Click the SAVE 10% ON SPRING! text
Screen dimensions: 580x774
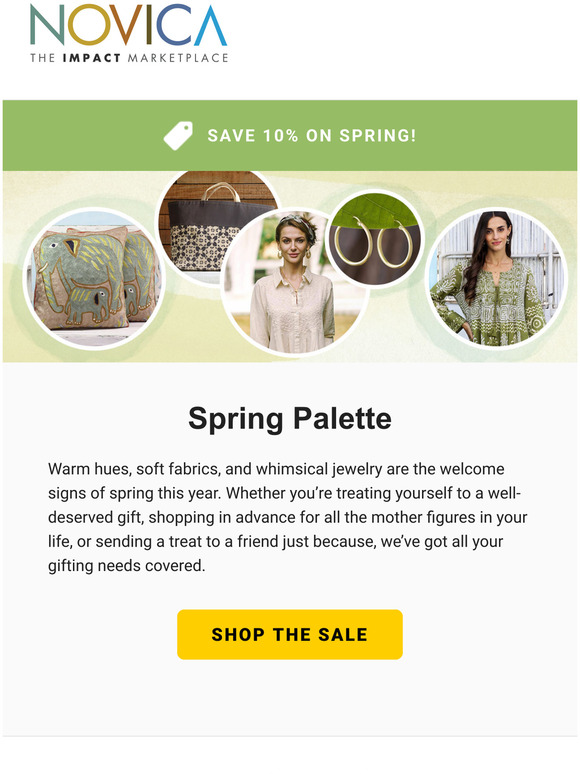click(311, 136)
